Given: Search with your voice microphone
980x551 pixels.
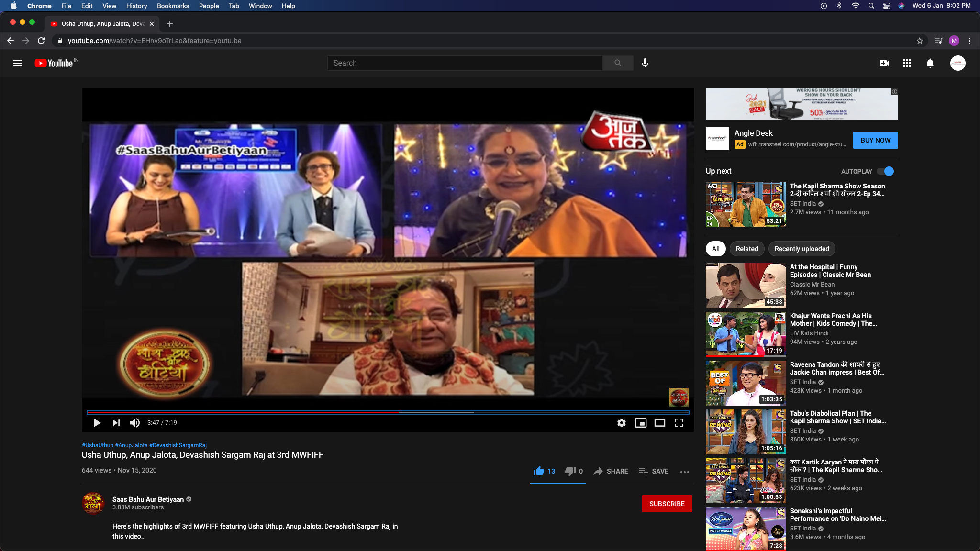Looking at the screenshot, I should point(645,63).
